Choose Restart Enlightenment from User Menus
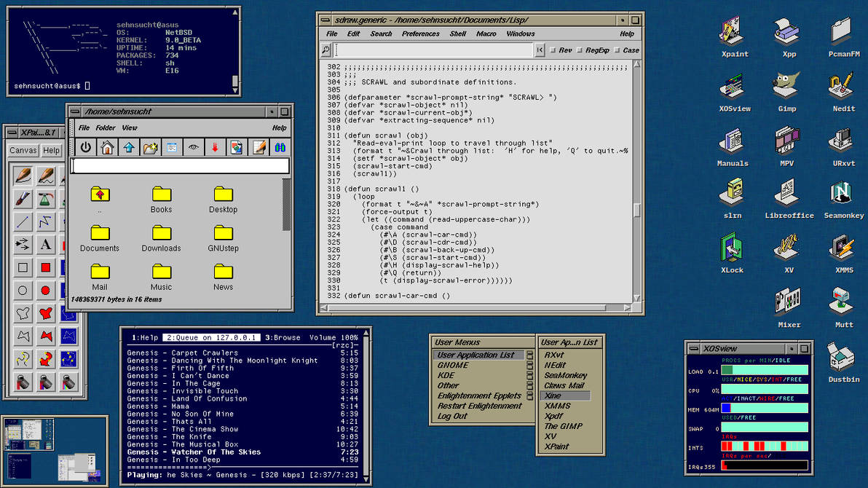This screenshot has height=488, width=868. point(479,406)
